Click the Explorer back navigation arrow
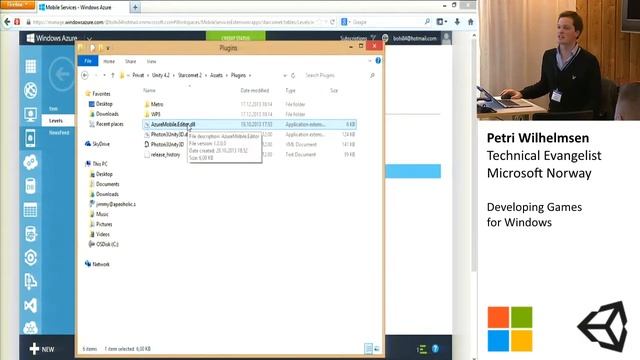 (x=84, y=75)
